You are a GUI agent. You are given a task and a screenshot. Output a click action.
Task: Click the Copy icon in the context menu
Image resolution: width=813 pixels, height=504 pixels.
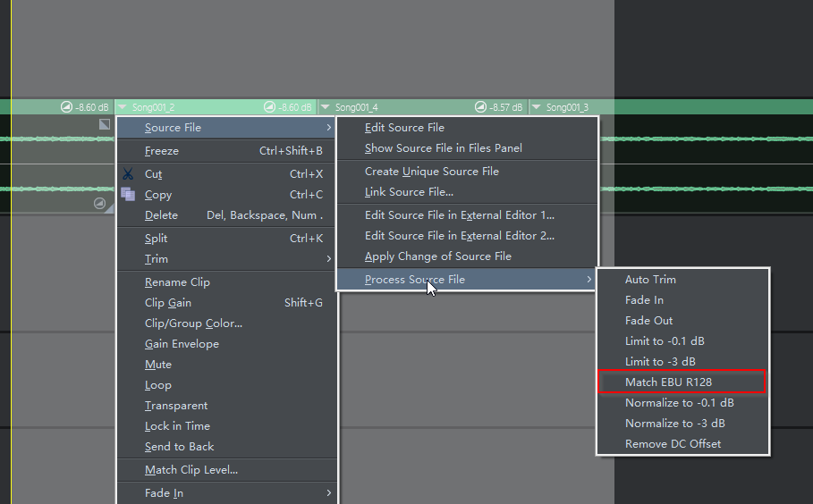click(128, 195)
